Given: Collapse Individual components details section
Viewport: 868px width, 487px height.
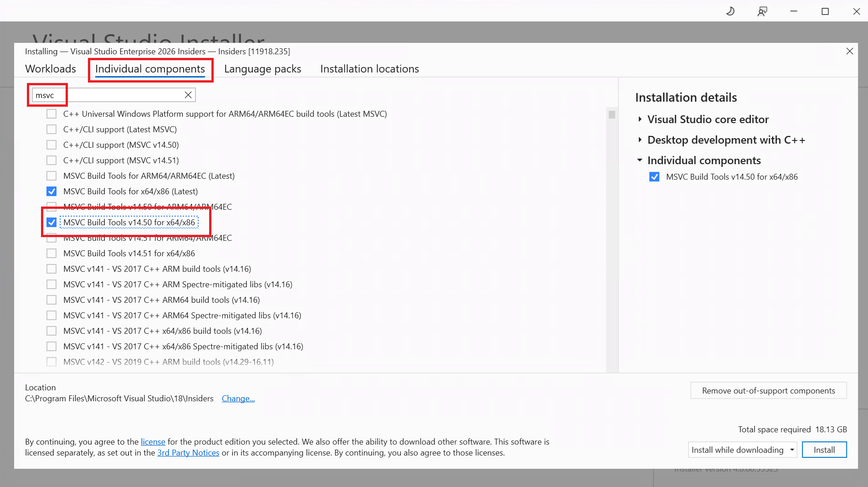Looking at the screenshot, I should pyautogui.click(x=640, y=160).
